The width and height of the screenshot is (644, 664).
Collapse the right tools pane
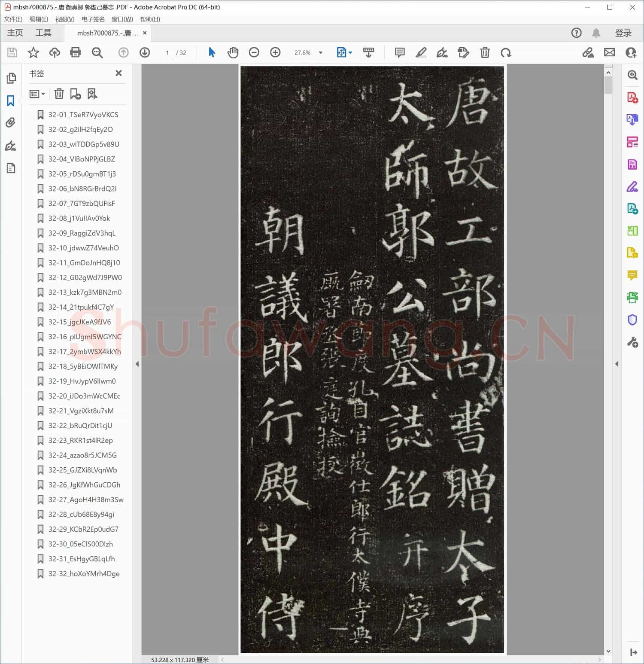tap(617, 364)
